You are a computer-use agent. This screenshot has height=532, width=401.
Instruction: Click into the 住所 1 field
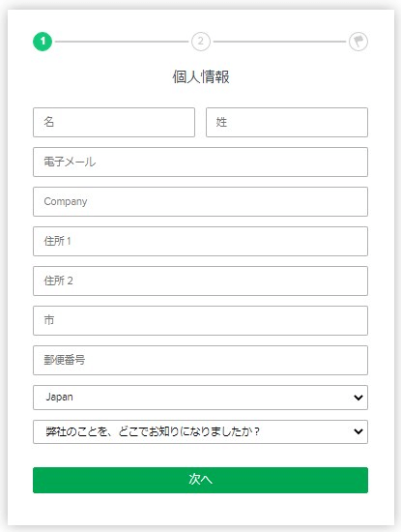200,241
